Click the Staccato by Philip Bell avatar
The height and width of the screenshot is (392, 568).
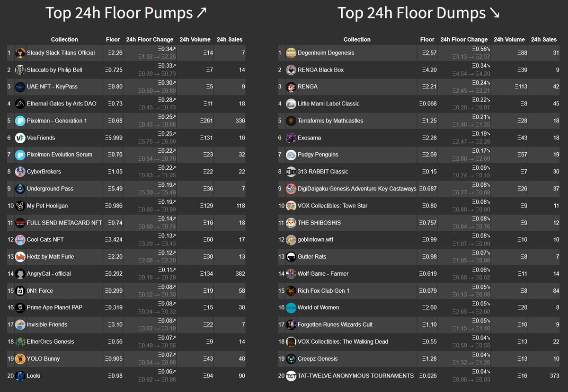point(20,70)
